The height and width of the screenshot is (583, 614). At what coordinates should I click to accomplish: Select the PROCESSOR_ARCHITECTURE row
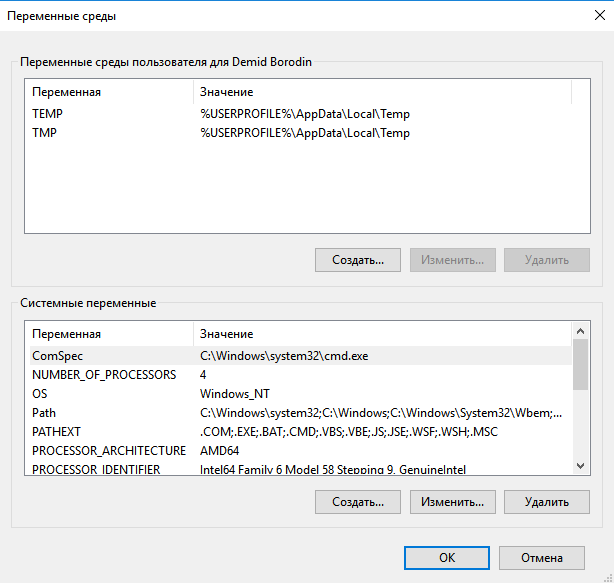[x=108, y=450]
